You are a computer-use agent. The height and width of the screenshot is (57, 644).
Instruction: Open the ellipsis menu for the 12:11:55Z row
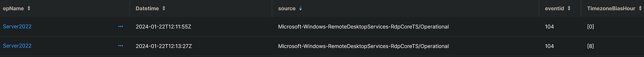coord(120,27)
